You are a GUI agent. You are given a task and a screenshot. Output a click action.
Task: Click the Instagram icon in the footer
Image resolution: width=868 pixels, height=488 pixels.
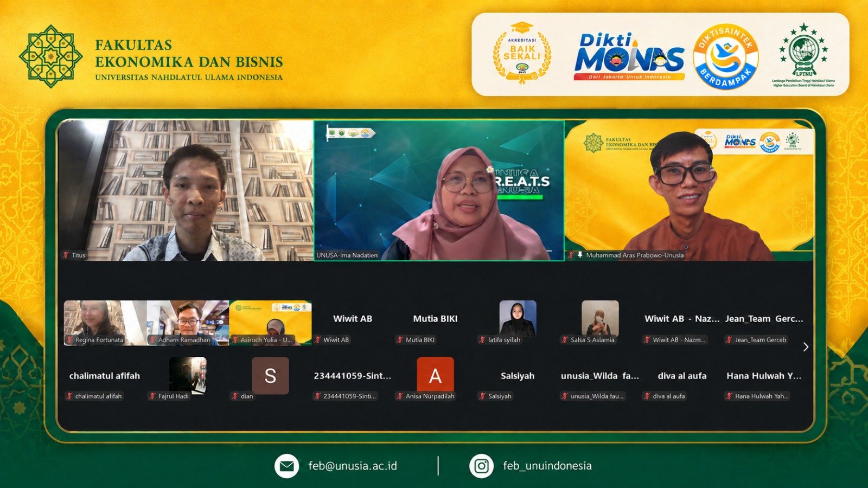[481, 466]
